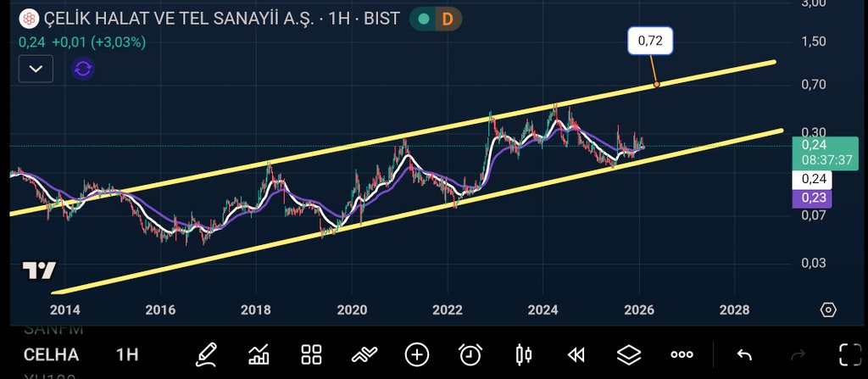Click the +0,01 (+3,03%) change value

pyautogui.click(x=99, y=42)
